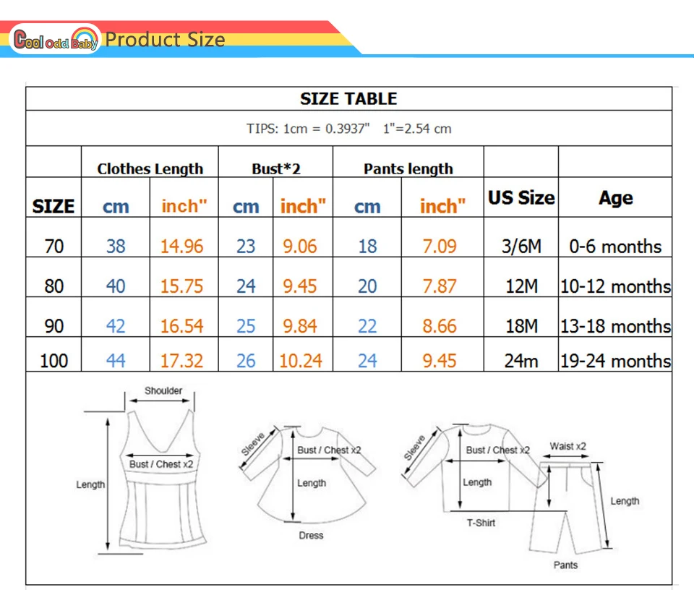Image resolution: width=694 pixels, height=616 pixels.
Task: Click the 19-24 months age cell
Action: 615,361
